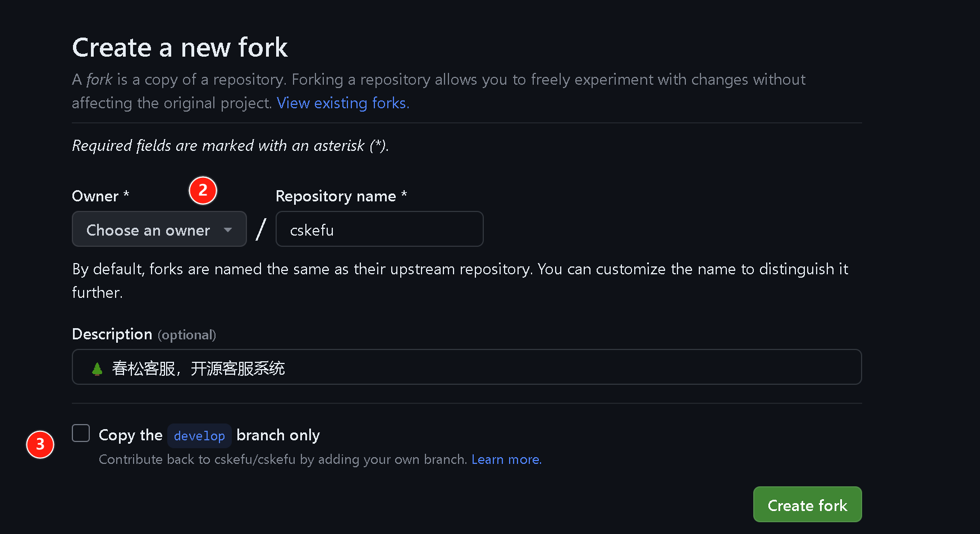Click the red number 2 annotation badge
The height and width of the screenshot is (534, 980).
click(x=203, y=191)
